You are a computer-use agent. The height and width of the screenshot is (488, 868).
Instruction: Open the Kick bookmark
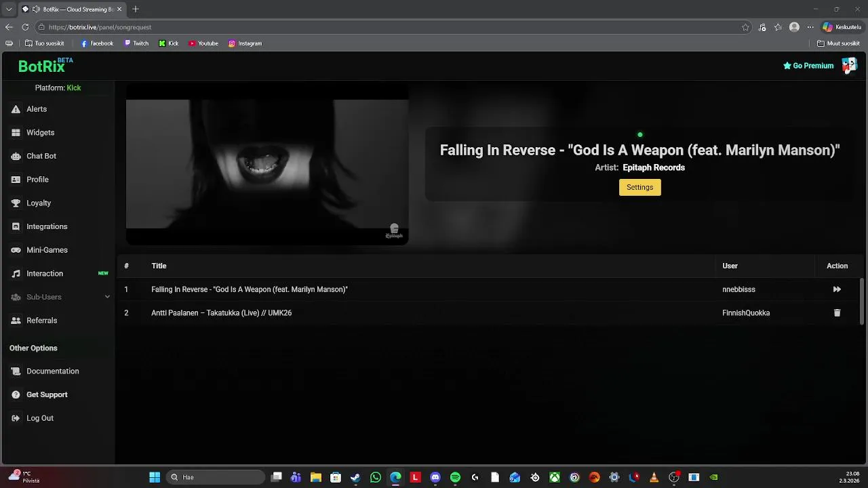tap(169, 43)
